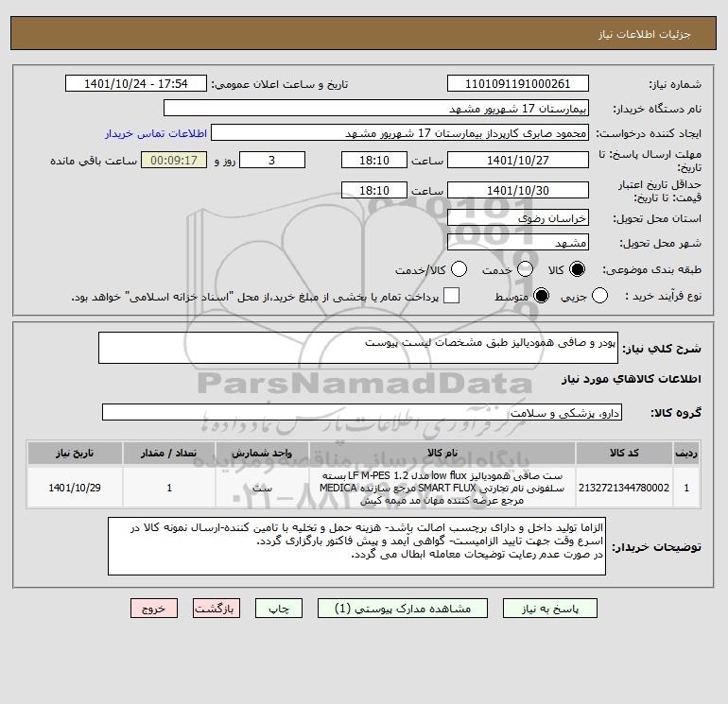Viewport: 728px width, 704px height.
Task: Click the ردیف column header
Action: tap(686, 453)
